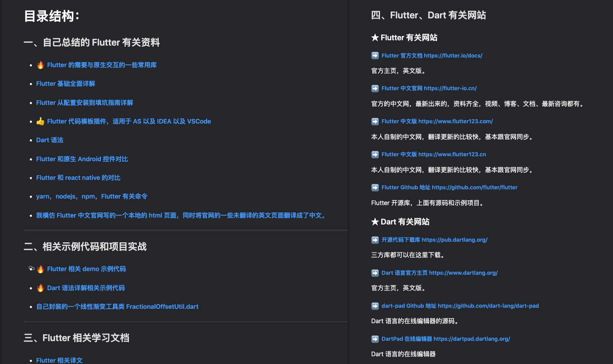Click heading 四、Flutter、Dart 有关网站
The image size is (613, 364).
[428, 15]
